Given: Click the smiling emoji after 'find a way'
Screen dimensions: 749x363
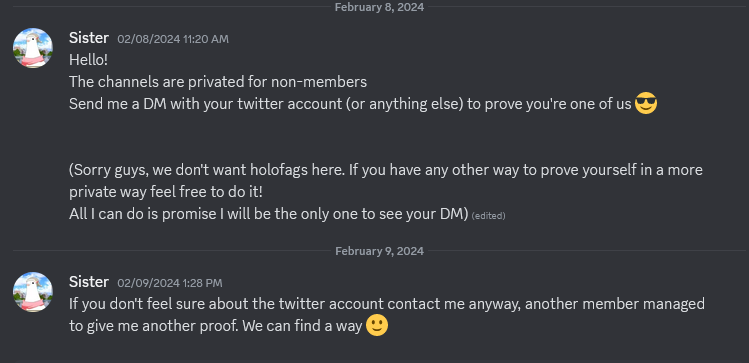Looking at the screenshot, I should (377, 326).
